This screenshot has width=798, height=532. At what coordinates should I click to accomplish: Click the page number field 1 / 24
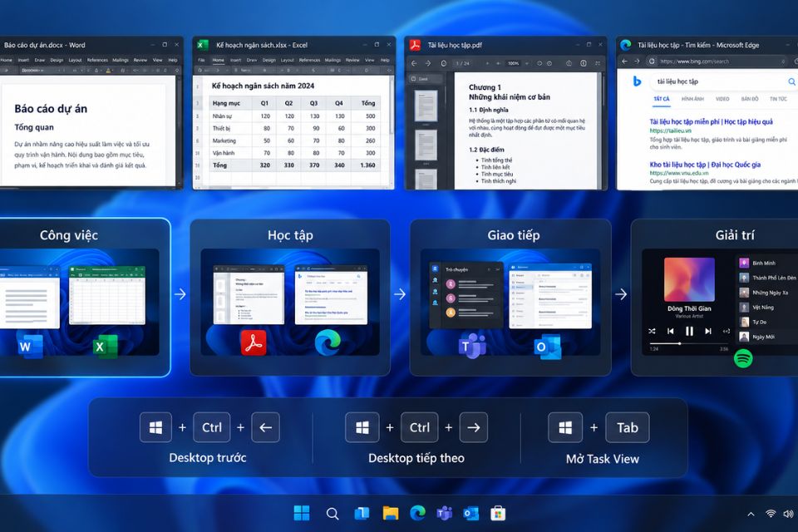463,64
